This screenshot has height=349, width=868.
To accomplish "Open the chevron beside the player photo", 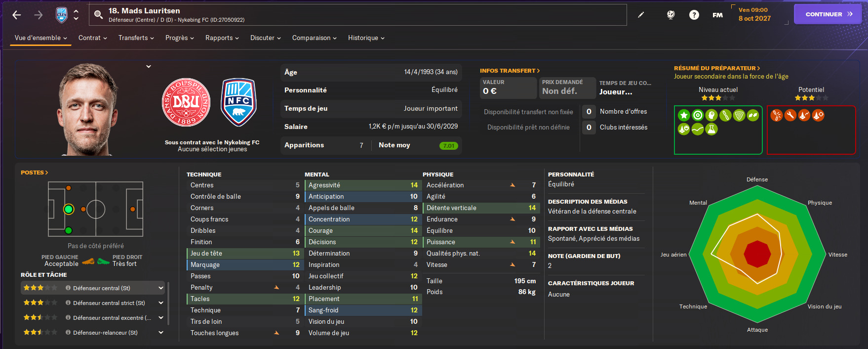I will (x=149, y=66).
